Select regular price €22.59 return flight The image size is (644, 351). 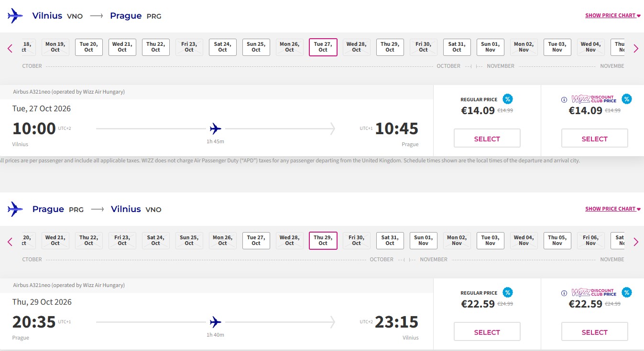[x=487, y=332]
